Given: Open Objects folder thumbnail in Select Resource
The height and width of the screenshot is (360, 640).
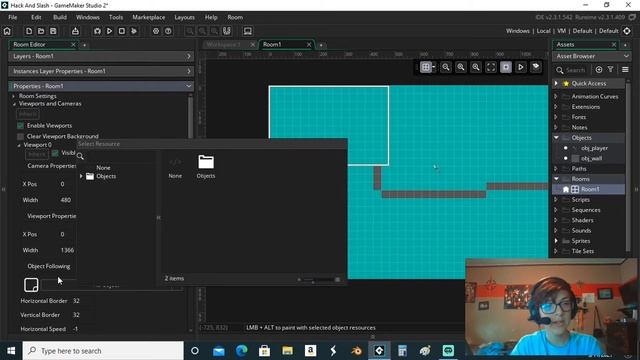Looking at the screenshot, I should point(206,167).
